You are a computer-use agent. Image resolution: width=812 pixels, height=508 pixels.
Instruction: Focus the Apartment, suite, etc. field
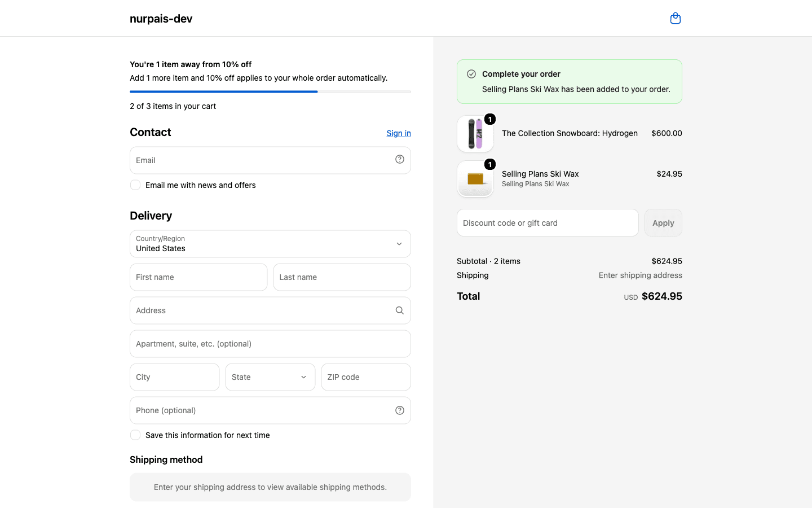270,344
